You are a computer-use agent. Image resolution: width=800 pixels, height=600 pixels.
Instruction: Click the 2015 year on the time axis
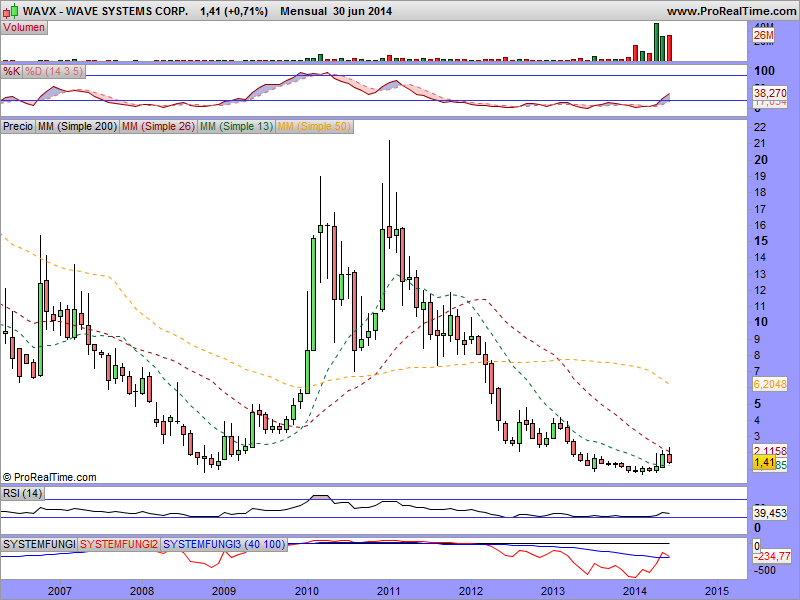pyautogui.click(x=717, y=591)
